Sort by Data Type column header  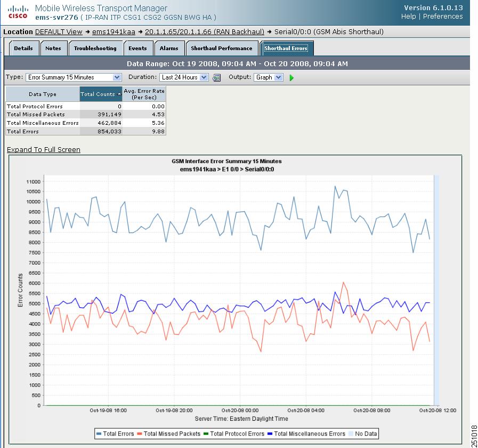click(x=43, y=94)
